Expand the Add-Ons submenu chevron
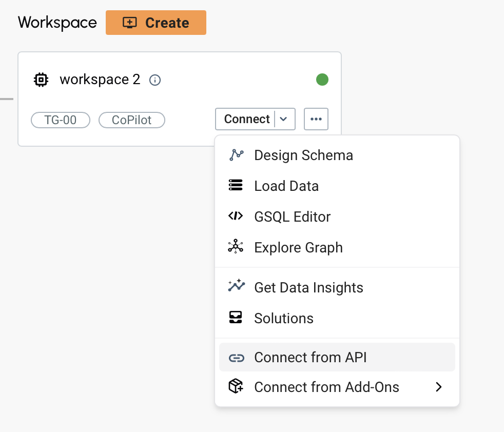Viewport: 504px width, 432px height. pos(438,387)
